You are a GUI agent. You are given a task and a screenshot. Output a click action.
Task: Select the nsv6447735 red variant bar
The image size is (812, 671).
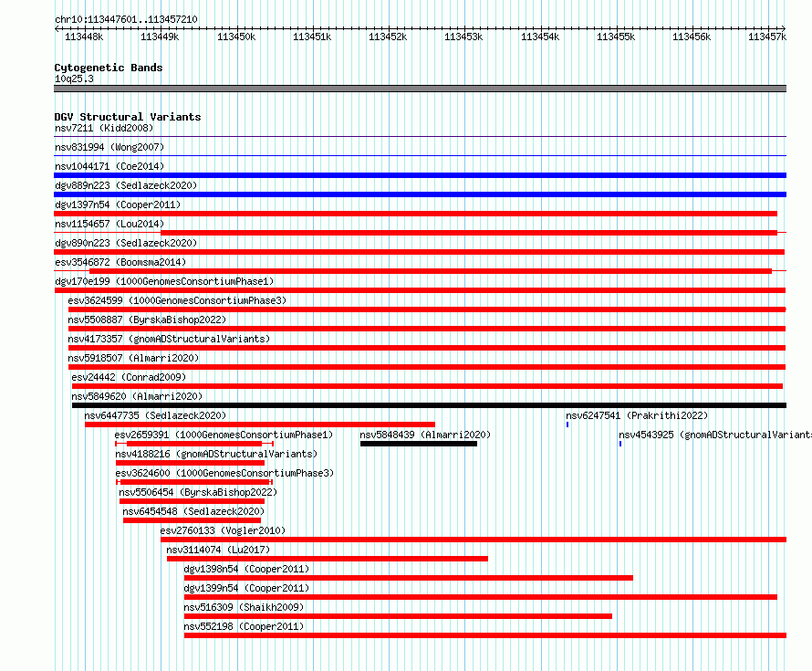pyautogui.click(x=260, y=425)
